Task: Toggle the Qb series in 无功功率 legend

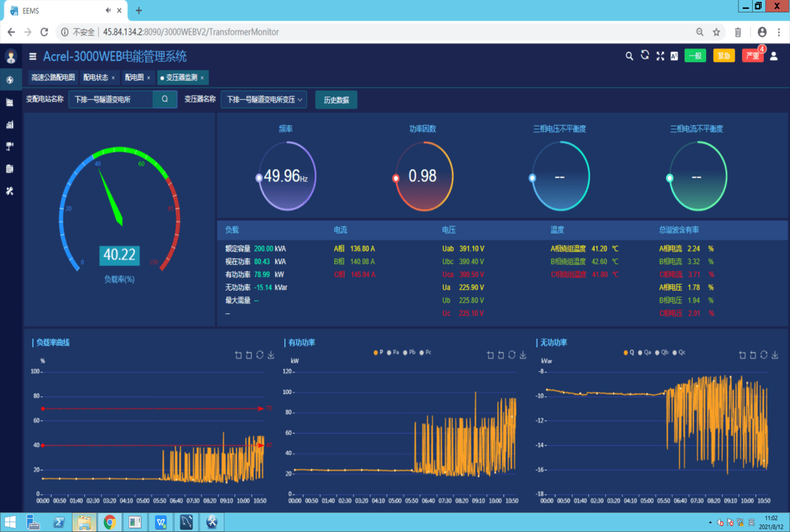Action: (x=661, y=353)
